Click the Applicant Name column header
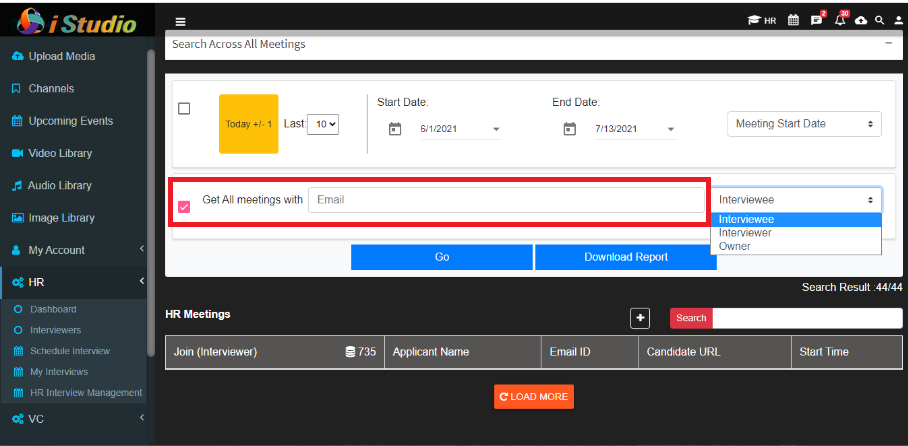The width and height of the screenshot is (908, 446). [x=463, y=352]
